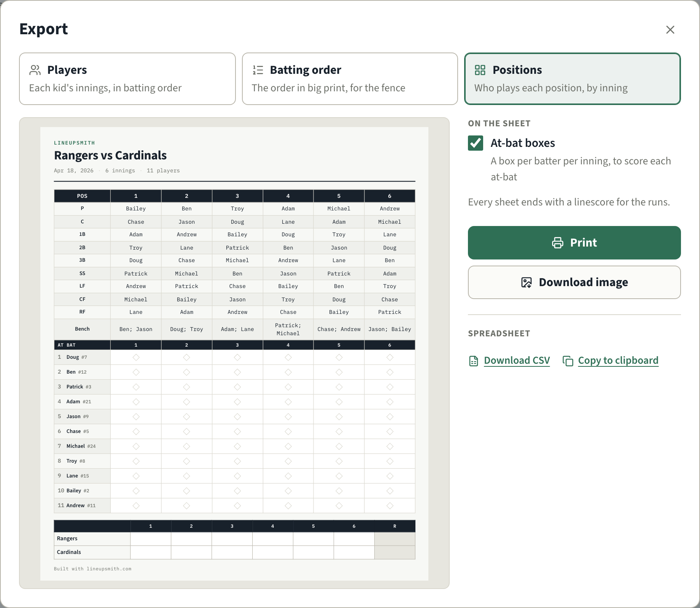Click Michael's inning 1 at-bat diamond
The width and height of the screenshot is (700, 608).
click(136, 446)
